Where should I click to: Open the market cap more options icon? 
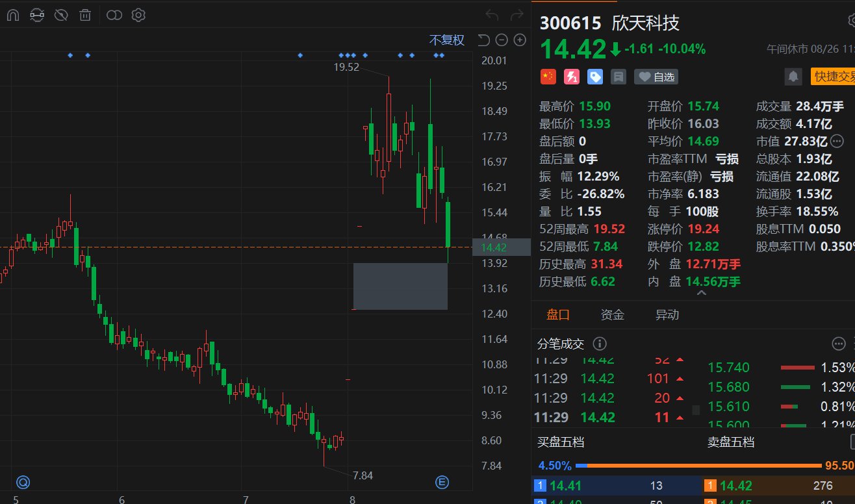[x=837, y=141]
